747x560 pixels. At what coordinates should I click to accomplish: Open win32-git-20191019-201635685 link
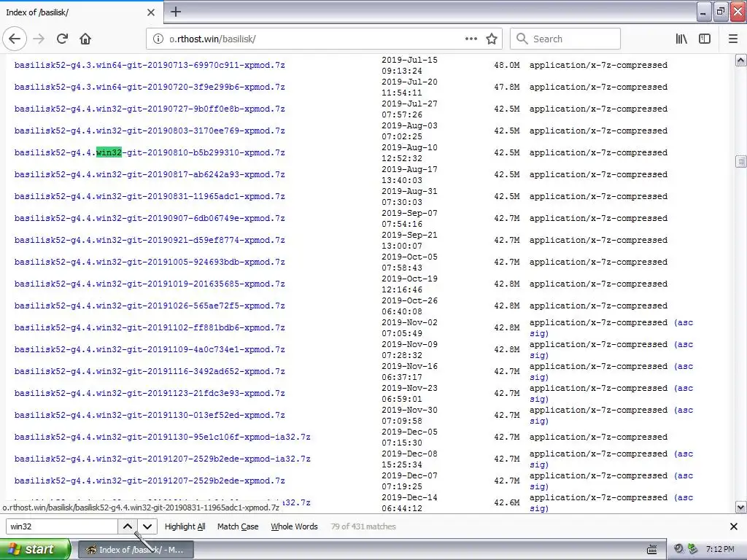[150, 284]
